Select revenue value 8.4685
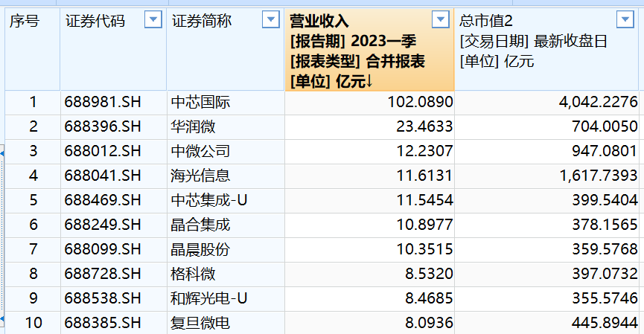Screen dimensions: 644x334 (429, 298)
